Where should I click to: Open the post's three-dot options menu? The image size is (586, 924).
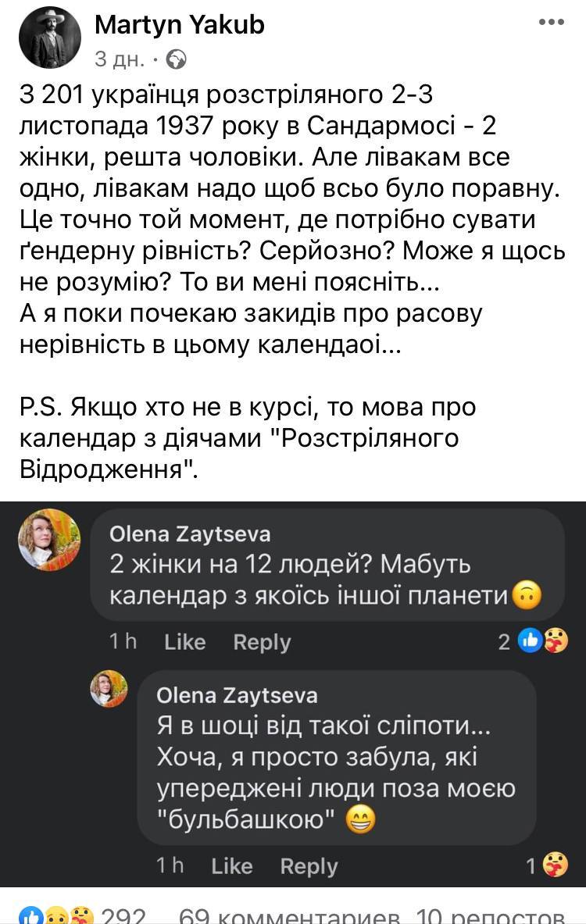[551, 23]
